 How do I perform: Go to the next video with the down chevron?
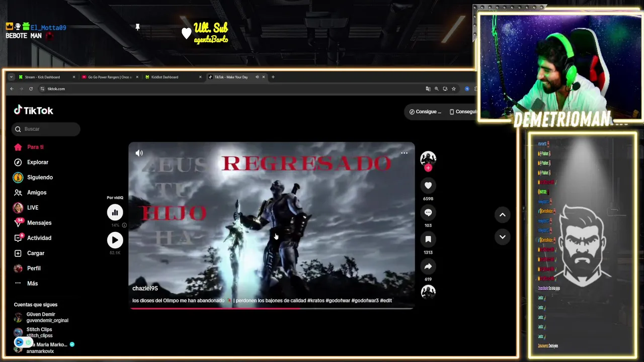(x=502, y=237)
